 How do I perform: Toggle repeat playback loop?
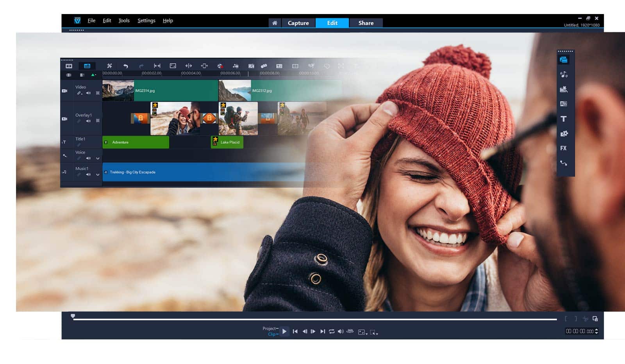(332, 331)
